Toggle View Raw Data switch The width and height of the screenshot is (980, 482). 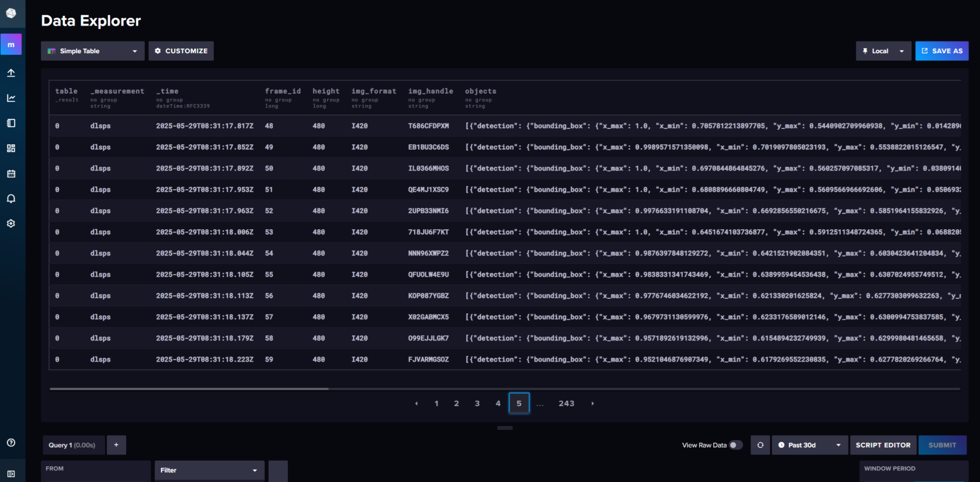(736, 445)
